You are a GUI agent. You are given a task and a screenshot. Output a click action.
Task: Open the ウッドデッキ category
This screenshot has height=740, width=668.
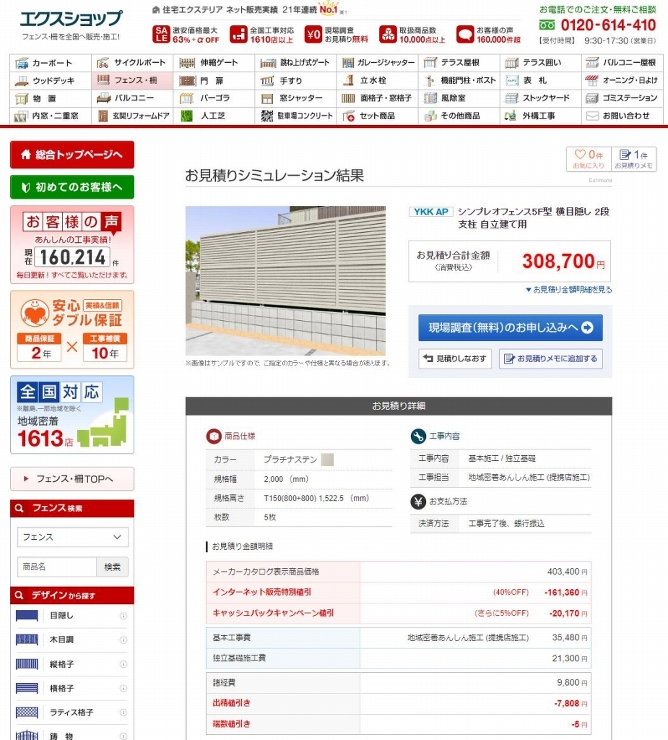click(50, 80)
